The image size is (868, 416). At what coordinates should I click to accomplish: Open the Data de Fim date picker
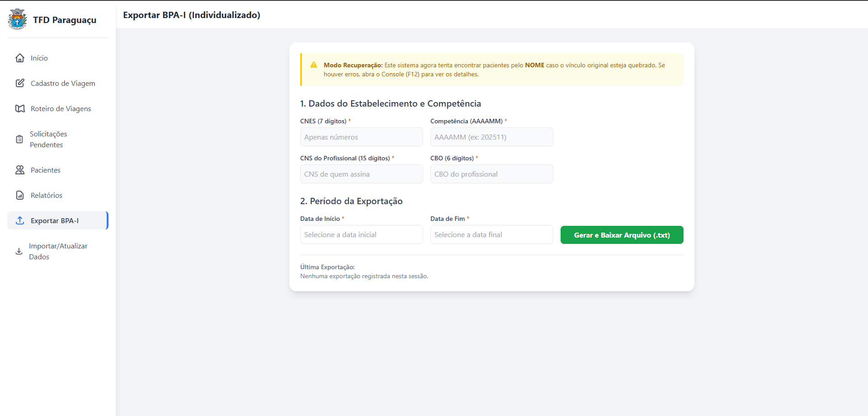pos(491,235)
